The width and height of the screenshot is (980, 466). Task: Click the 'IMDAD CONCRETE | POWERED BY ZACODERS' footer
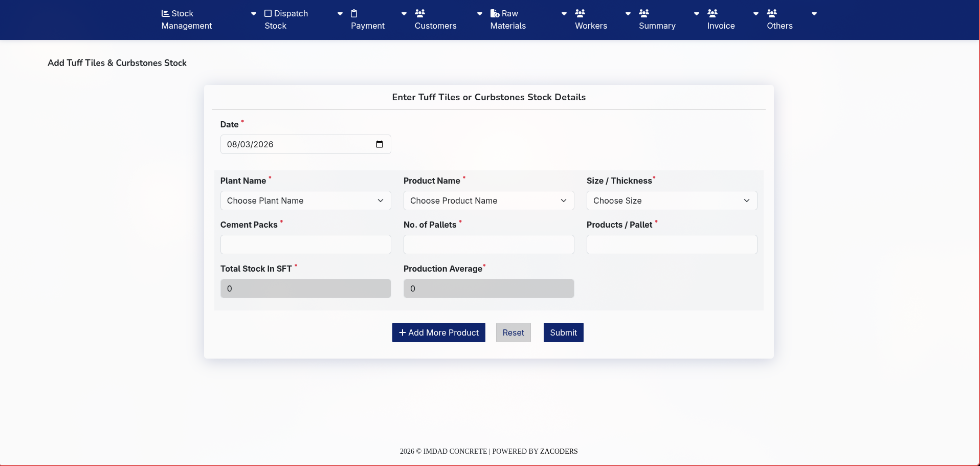point(489,451)
